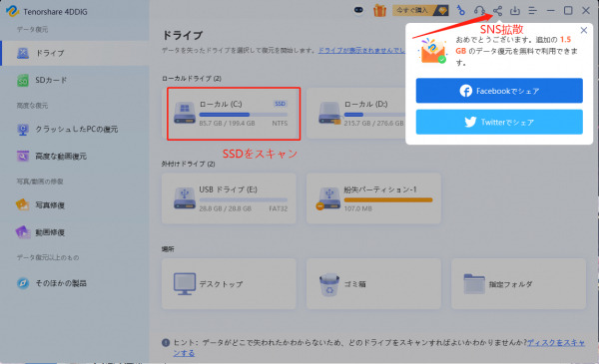This screenshot has width=599, height=364.
Task: Click the ドライブ sidebar drive icon
Action: click(23, 53)
